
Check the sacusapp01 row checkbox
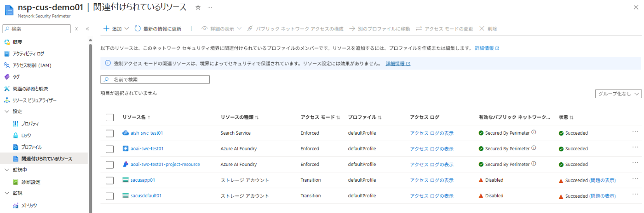coord(109,180)
